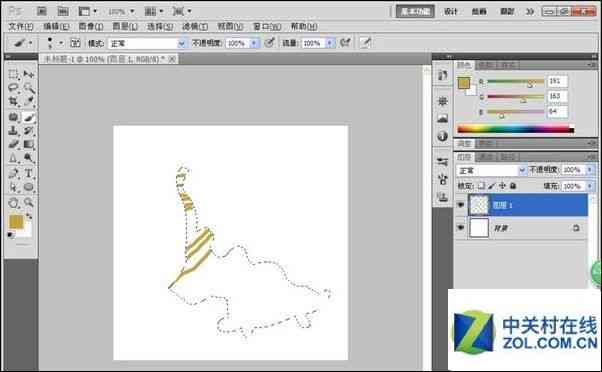Select the Clone Stamp tool
The width and height of the screenshot is (602, 372).
click(13, 131)
